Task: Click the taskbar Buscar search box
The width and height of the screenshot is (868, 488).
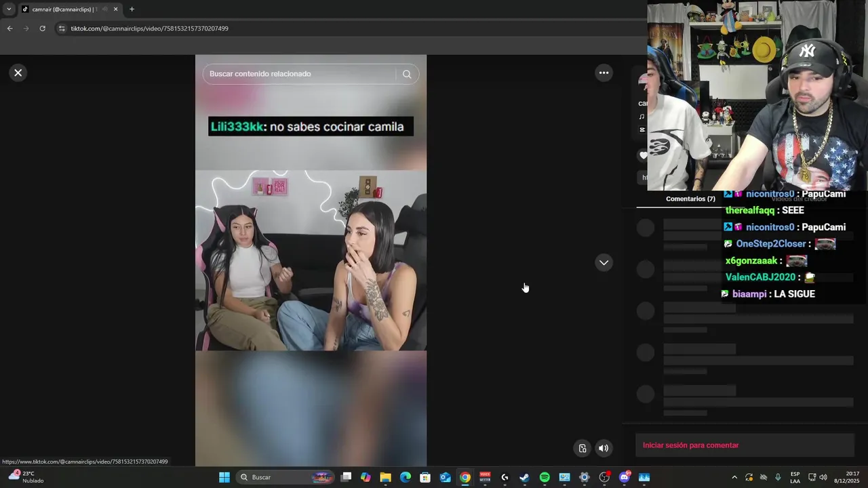Action: 285,477
